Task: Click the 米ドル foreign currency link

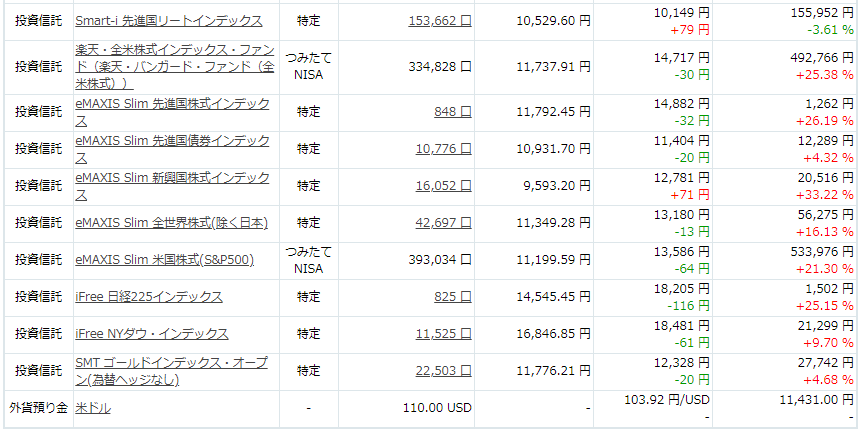Action: tap(93, 408)
